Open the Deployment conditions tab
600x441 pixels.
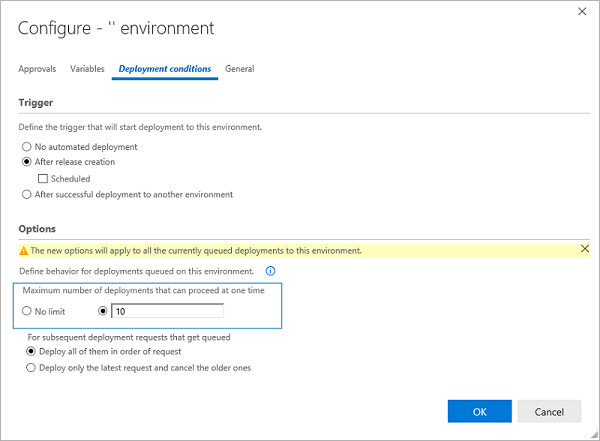(165, 69)
